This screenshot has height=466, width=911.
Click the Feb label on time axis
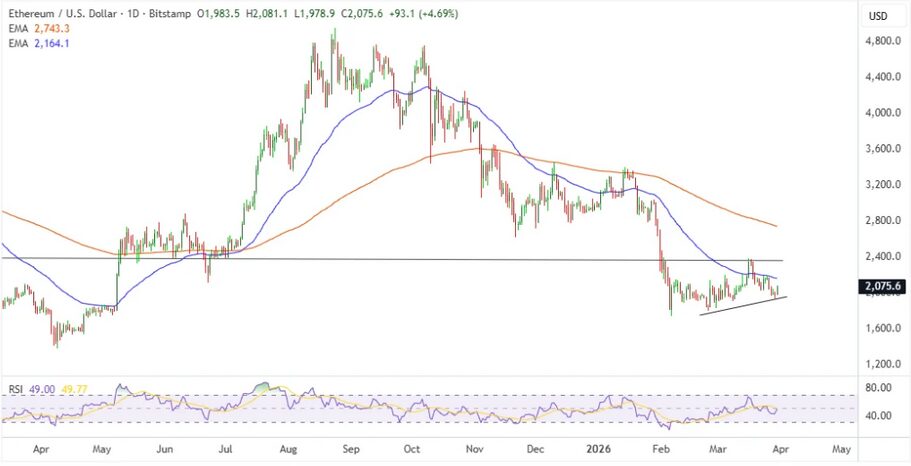[x=661, y=450]
